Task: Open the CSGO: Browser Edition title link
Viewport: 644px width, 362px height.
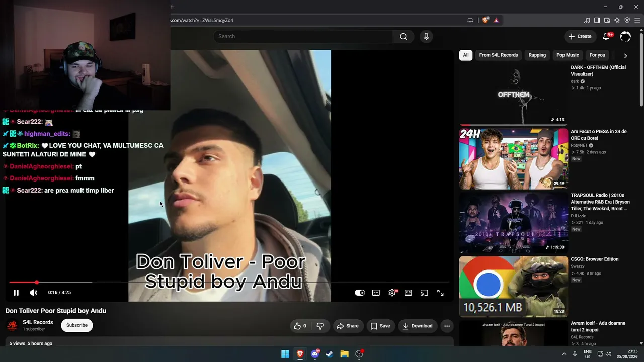Action: pos(595,259)
